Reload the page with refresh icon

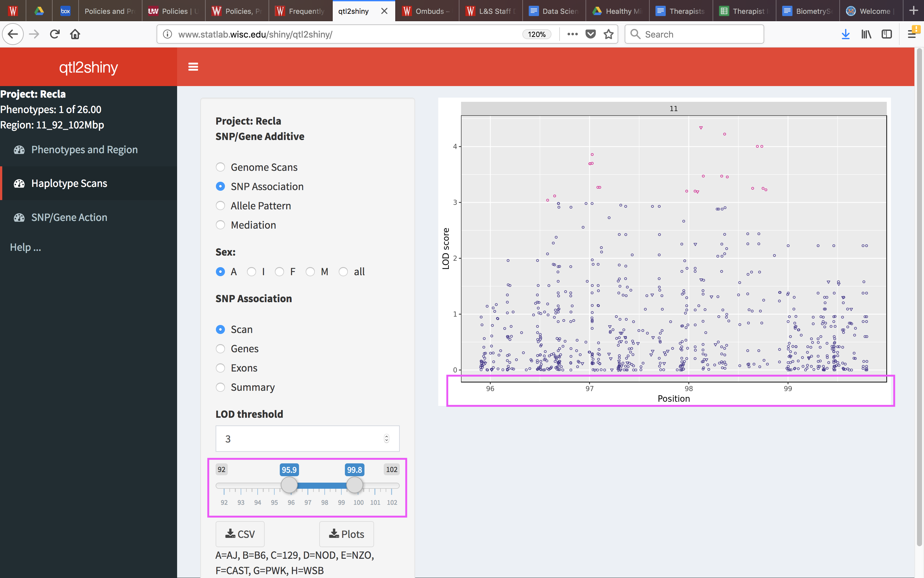pyautogui.click(x=55, y=34)
